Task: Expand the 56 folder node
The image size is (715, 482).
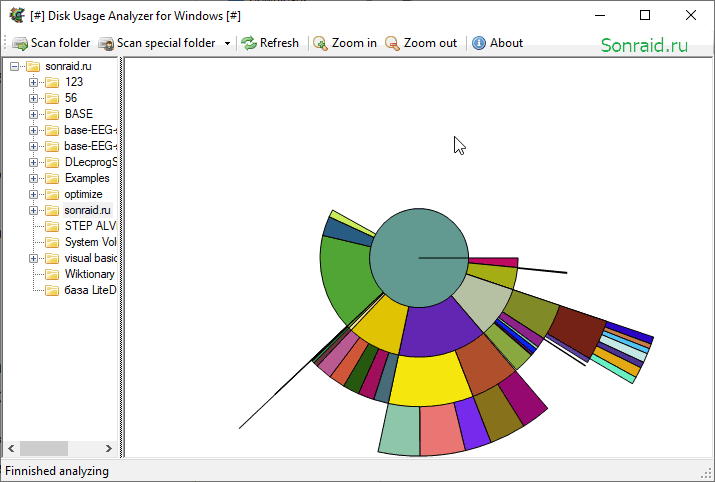Action: (x=33, y=98)
